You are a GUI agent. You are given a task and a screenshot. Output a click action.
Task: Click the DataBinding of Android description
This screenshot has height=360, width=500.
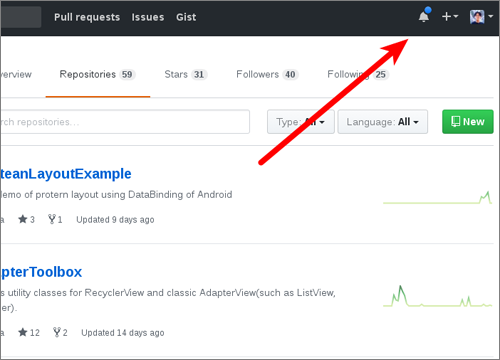[x=116, y=194]
